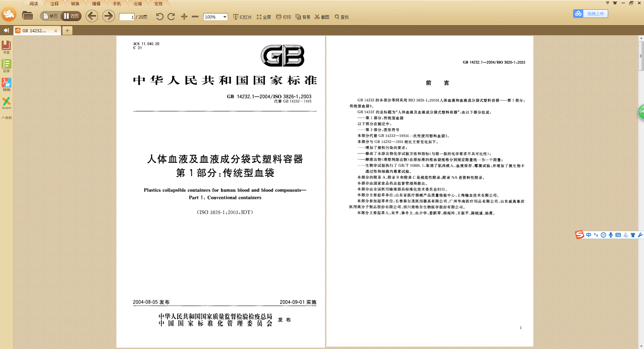Screen dimensions: 644x349
Task: Go to the next page arrow
Action: (108, 16)
